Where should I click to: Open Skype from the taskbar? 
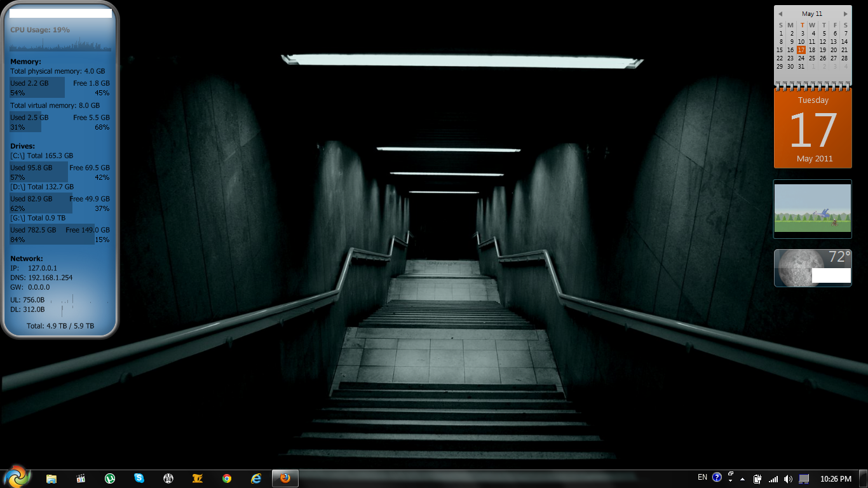click(139, 478)
